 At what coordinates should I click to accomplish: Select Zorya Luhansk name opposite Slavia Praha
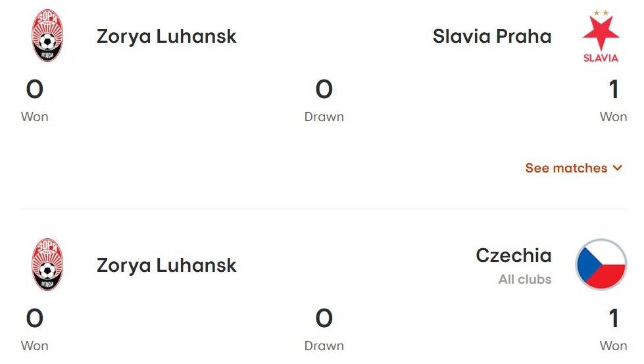pos(166,36)
